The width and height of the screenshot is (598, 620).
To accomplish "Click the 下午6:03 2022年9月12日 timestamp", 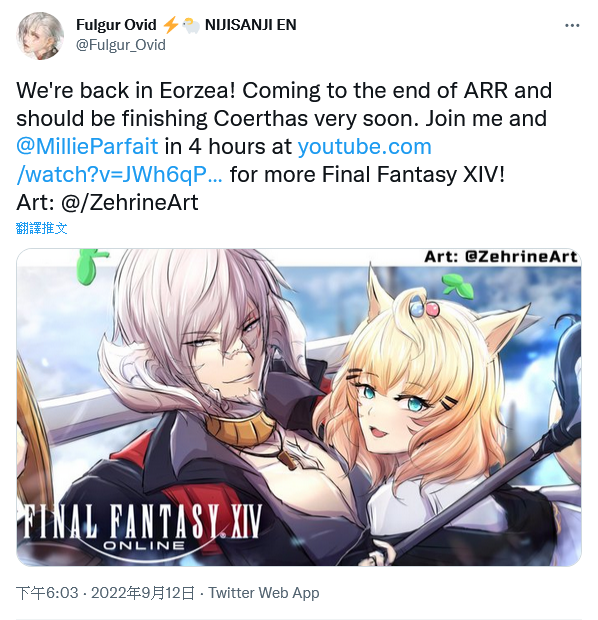I will coord(105,593).
